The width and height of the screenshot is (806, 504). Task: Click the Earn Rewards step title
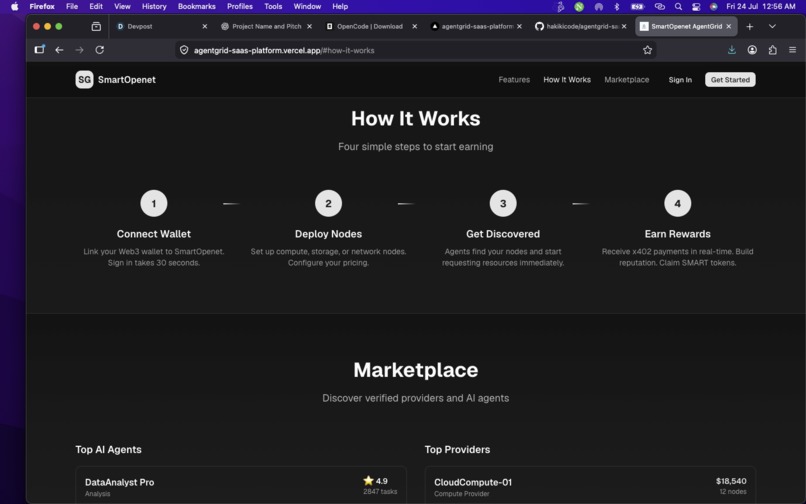click(677, 233)
